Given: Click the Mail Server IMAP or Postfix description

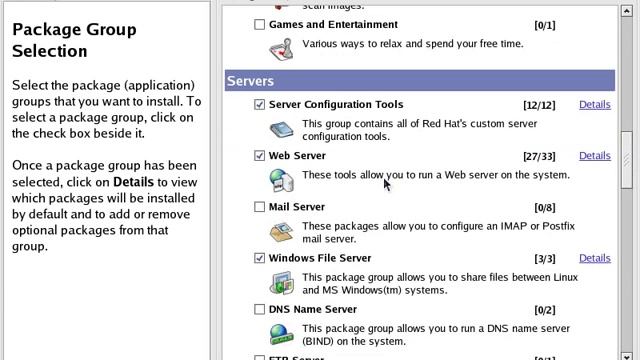Looking at the screenshot, I should click(x=438, y=232).
